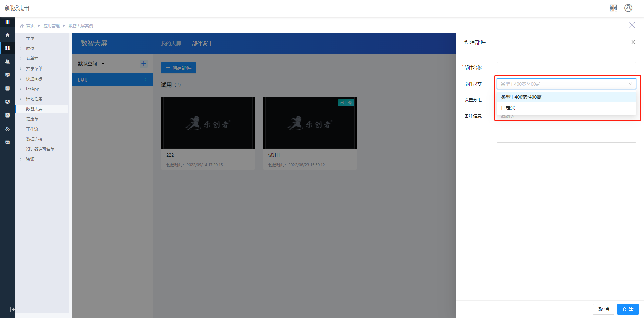
Task: Click the 部件名称 input field
Action: click(566, 67)
